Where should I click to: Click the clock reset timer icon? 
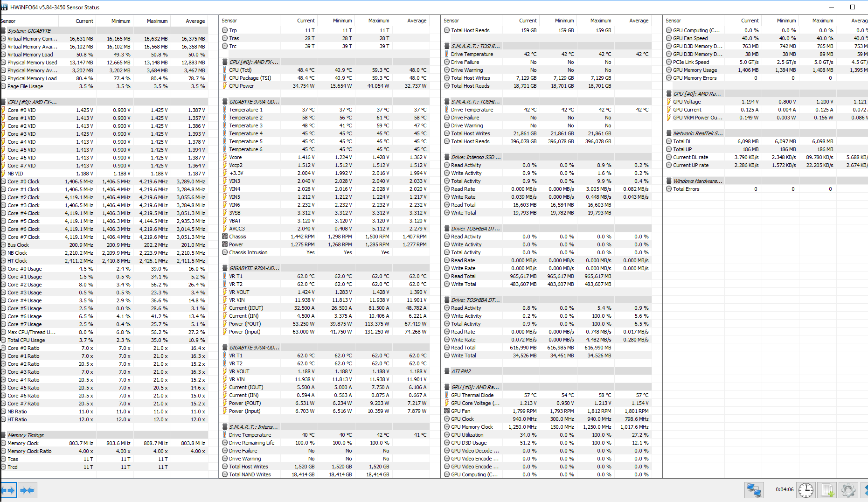[x=806, y=490]
